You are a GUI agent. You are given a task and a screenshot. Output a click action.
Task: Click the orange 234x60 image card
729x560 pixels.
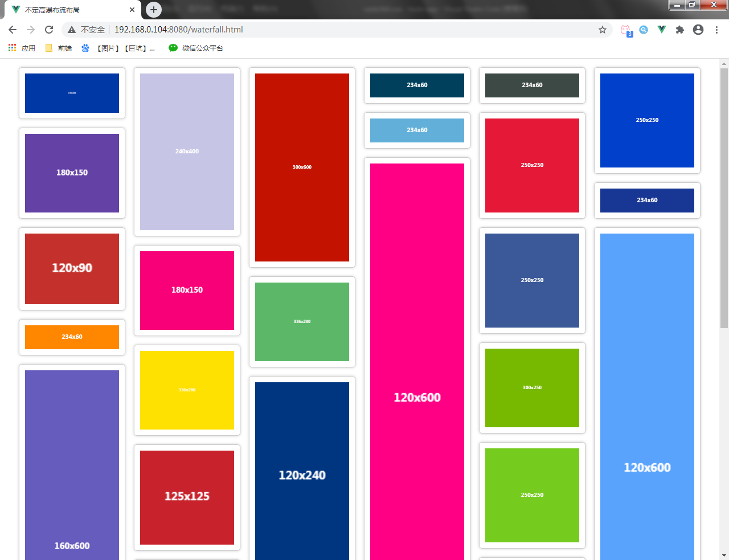[72, 337]
